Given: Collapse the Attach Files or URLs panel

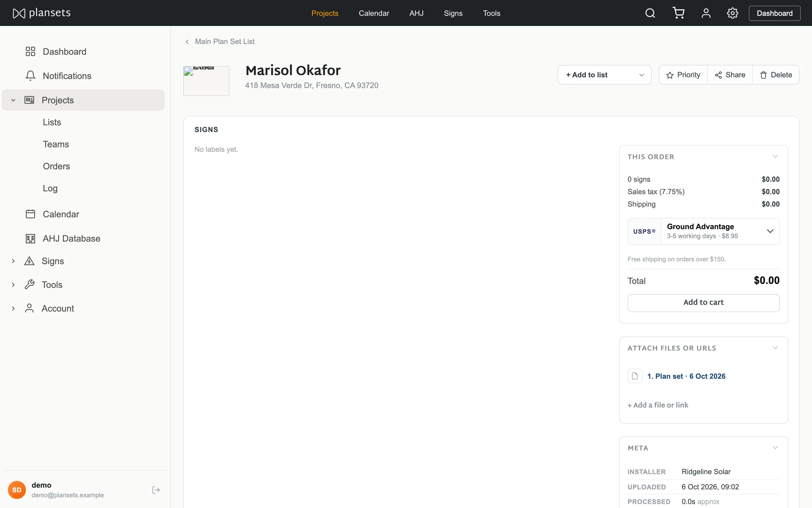Looking at the screenshot, I should [x=775, y=348].
